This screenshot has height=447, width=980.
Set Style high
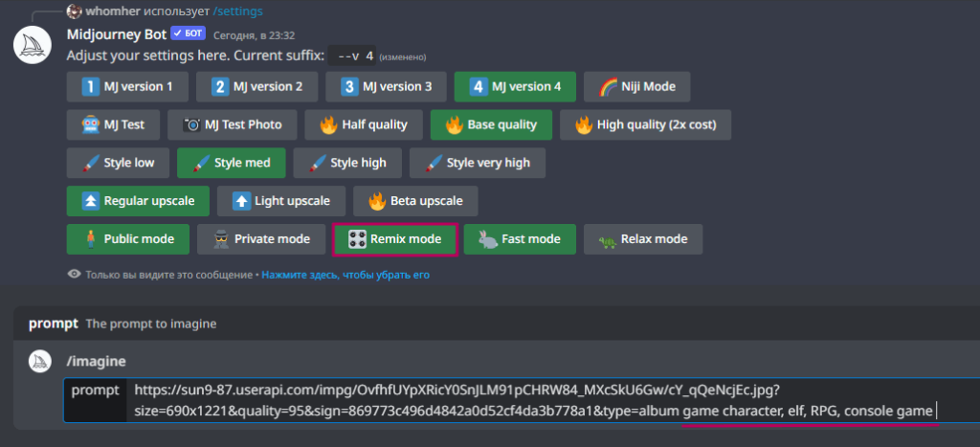[347, 163]
